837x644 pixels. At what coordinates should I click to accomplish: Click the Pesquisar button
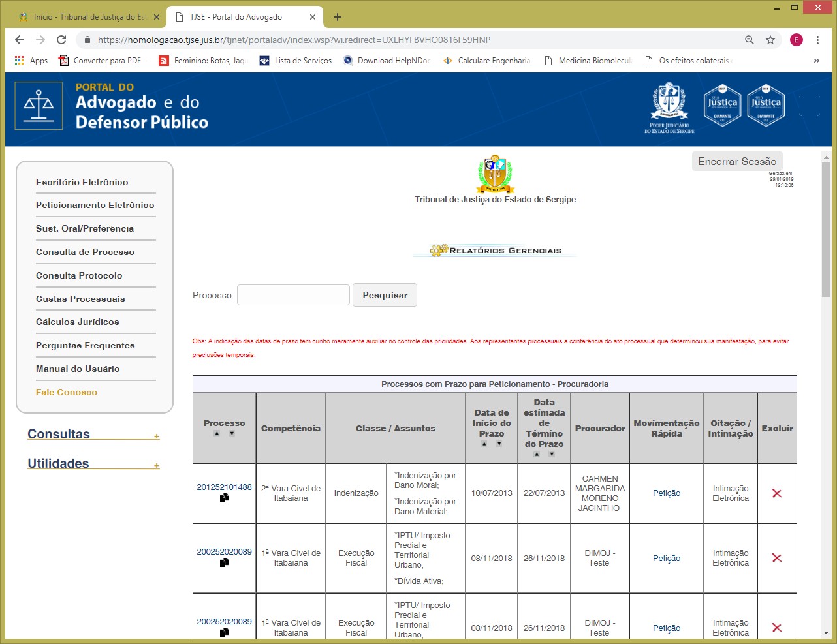point(385,295)
